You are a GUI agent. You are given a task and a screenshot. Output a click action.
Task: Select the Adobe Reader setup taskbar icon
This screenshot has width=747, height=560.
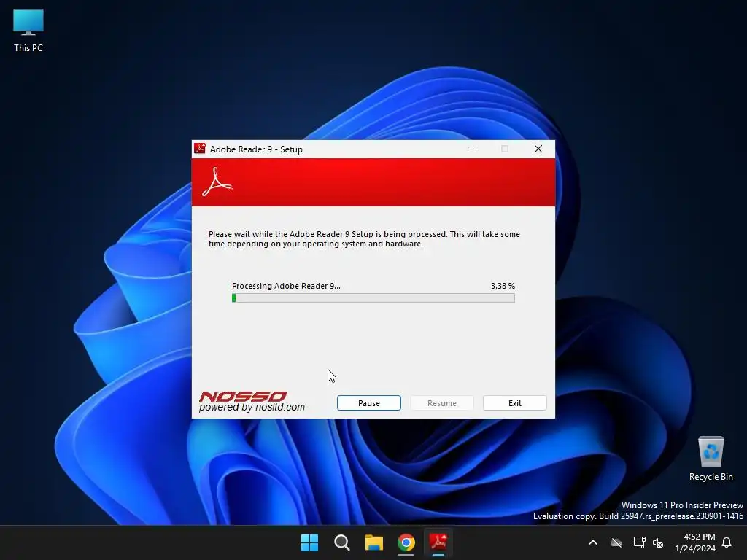(438, 542)
